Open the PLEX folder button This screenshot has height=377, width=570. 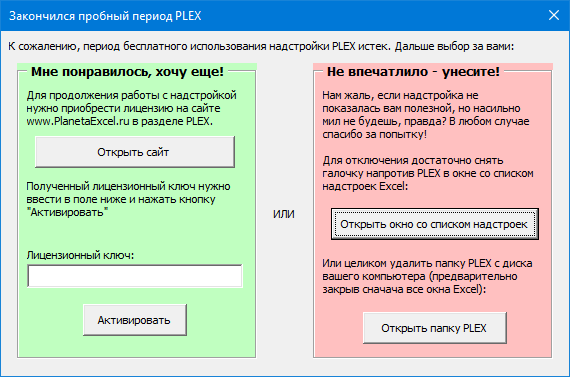click(x=435, y=328)
